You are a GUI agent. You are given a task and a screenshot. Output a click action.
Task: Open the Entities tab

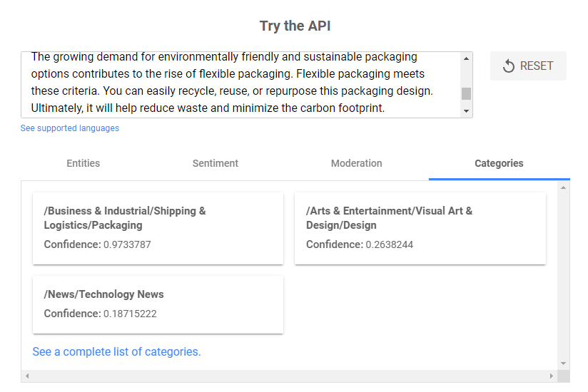click(83, 163)
